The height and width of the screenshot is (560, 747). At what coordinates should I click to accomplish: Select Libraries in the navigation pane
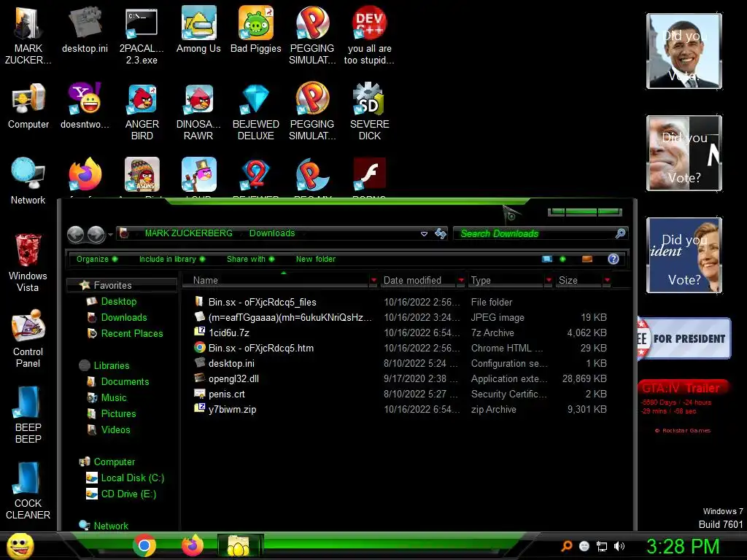111,365
